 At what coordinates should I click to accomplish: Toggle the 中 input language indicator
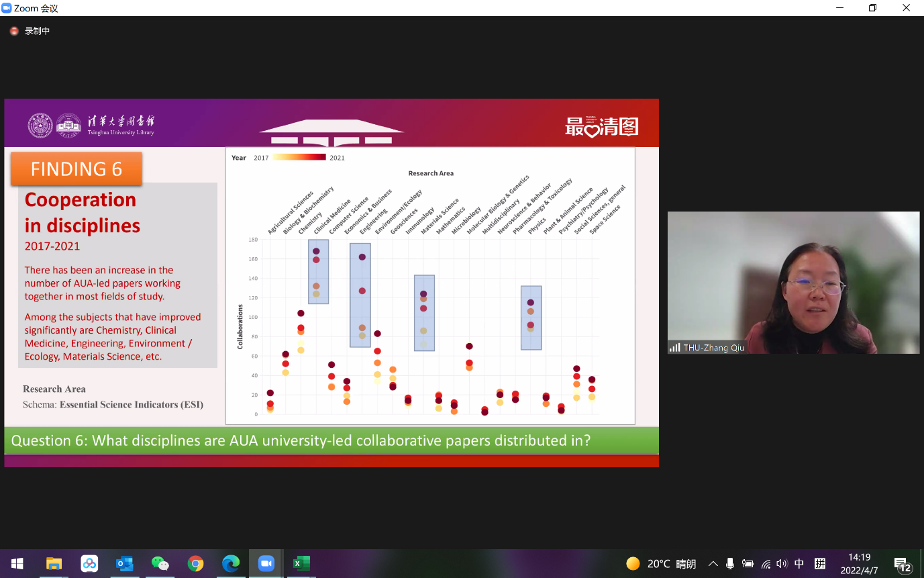[799, 564]
